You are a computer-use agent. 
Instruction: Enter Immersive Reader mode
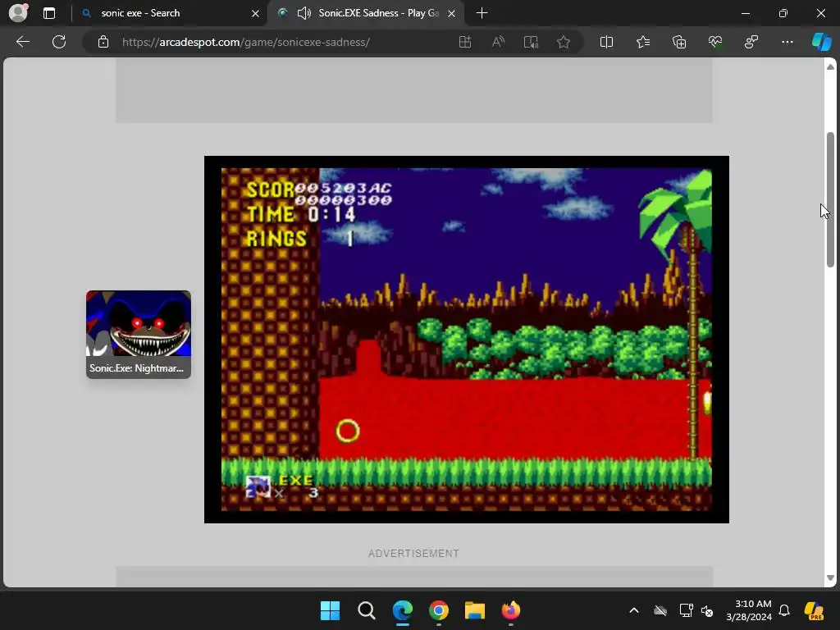(x=531, y=42)
